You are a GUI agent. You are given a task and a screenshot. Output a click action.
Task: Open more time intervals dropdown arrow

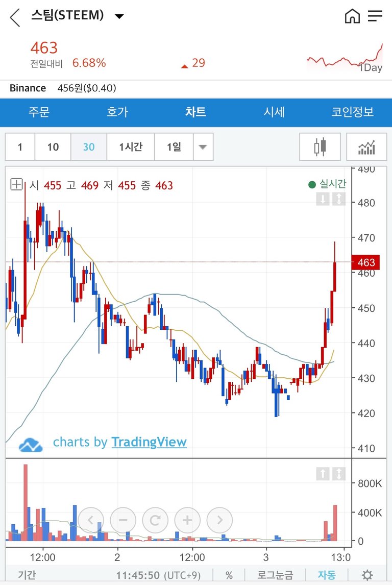(x=203, y=147)
